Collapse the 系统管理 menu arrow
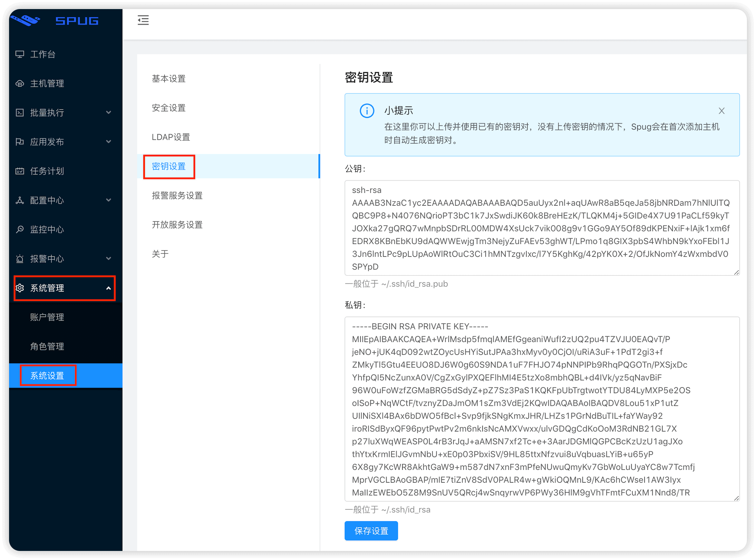This screenshot has width=756, height=560. (x=108, y=288)
